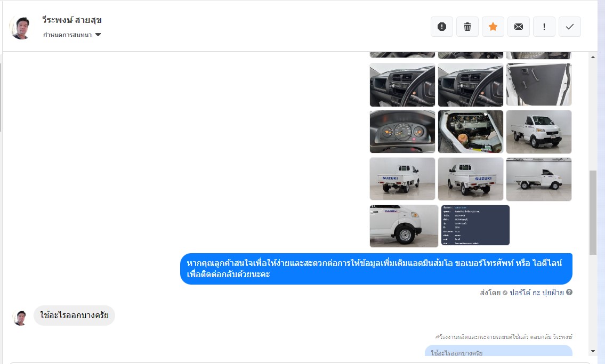The width and height of the screenshot is (605, 364).
Task: Click the chat scrollbar up arrow
Action: (593, 57)
